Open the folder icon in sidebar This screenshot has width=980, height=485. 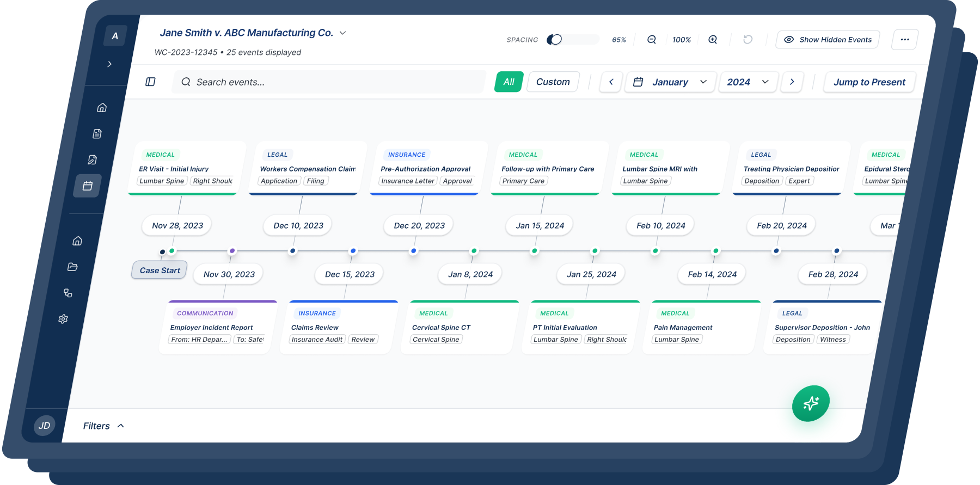coord(72,267)
